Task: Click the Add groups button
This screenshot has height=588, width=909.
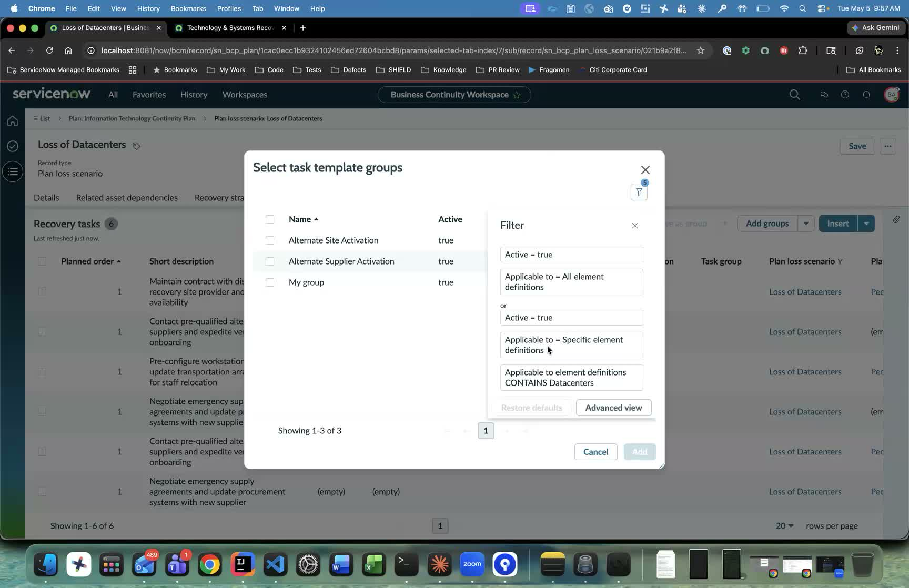Action: coord(767,224)
